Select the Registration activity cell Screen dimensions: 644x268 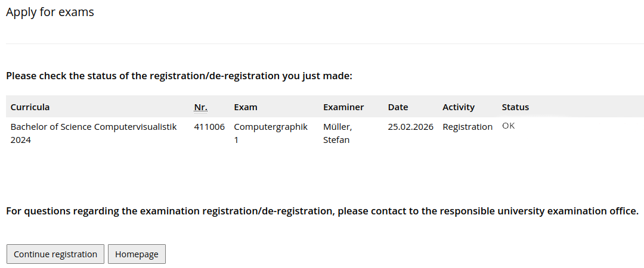click(467, 127)
